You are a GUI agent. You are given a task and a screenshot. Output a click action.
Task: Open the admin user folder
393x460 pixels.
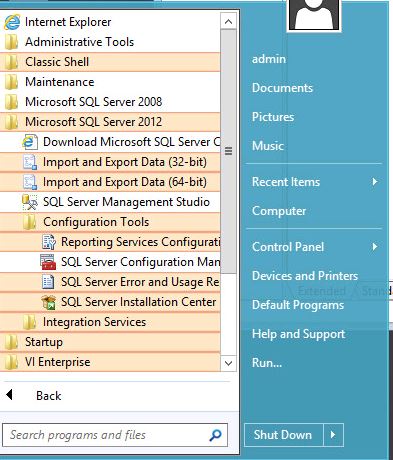pyautogui.click(x=269, y=59)
